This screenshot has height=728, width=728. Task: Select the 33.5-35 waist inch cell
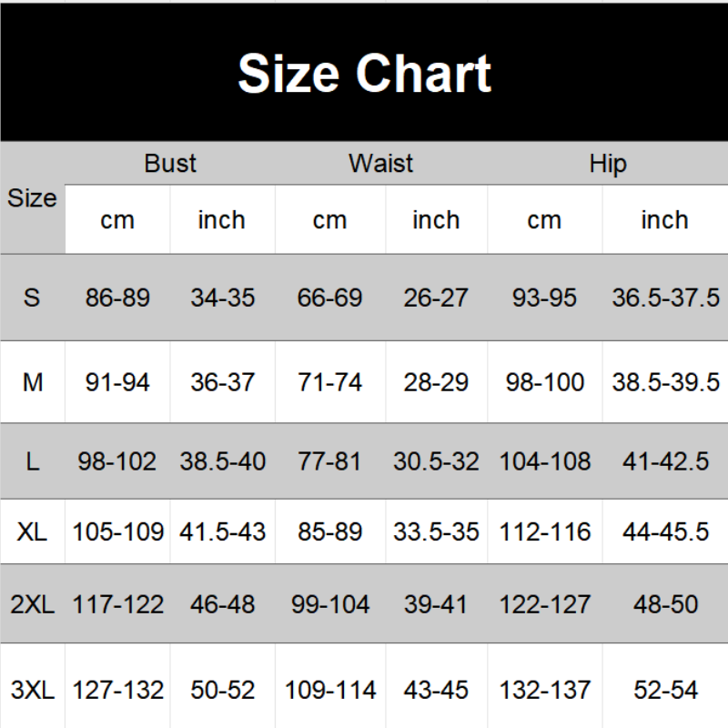(436, 531)
